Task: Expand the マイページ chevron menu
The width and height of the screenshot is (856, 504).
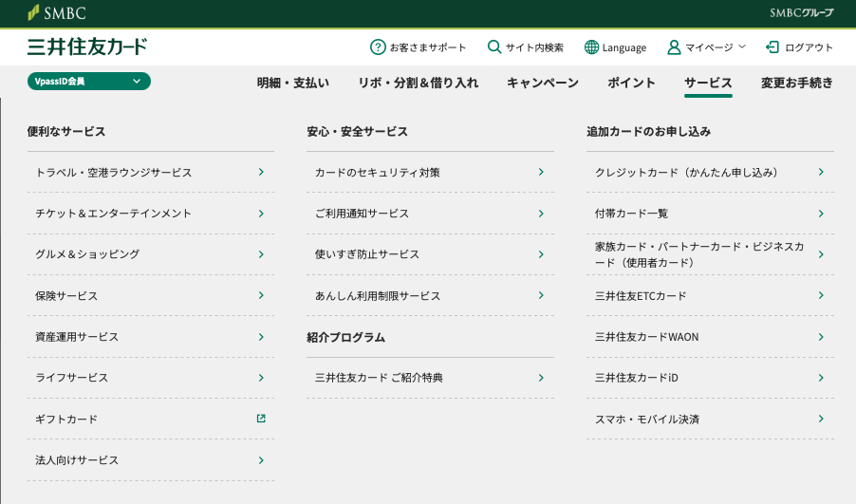Action: [742, 47]
